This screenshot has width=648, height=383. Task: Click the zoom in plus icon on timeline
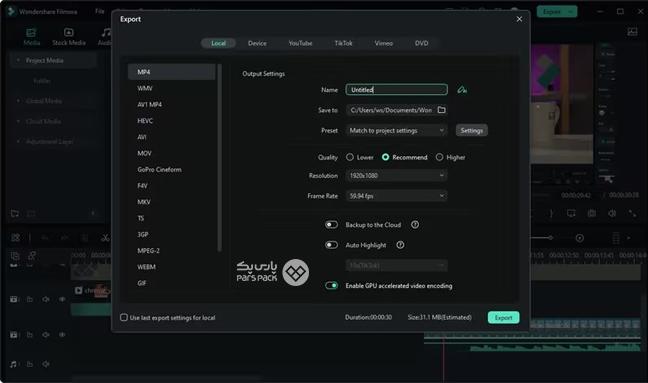pos(579,238)
